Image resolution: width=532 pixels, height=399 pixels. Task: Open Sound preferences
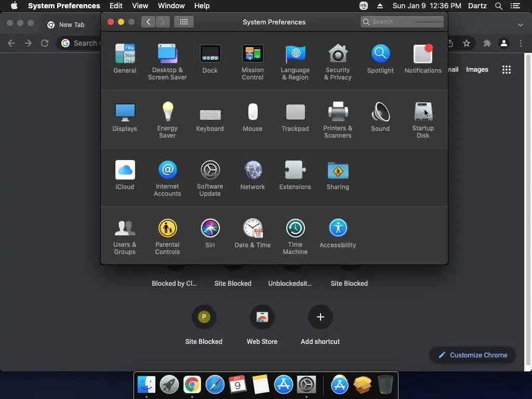pyautogui.click(x=380, y=117)
